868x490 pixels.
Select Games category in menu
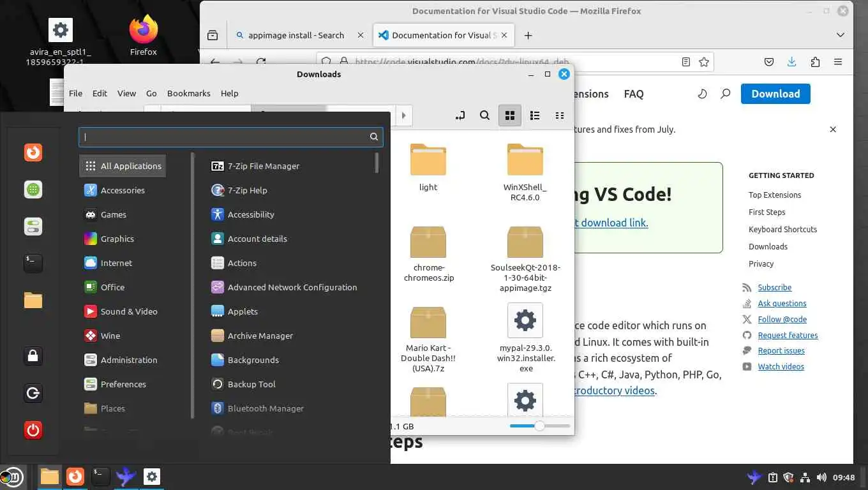[x=105, y=214]
